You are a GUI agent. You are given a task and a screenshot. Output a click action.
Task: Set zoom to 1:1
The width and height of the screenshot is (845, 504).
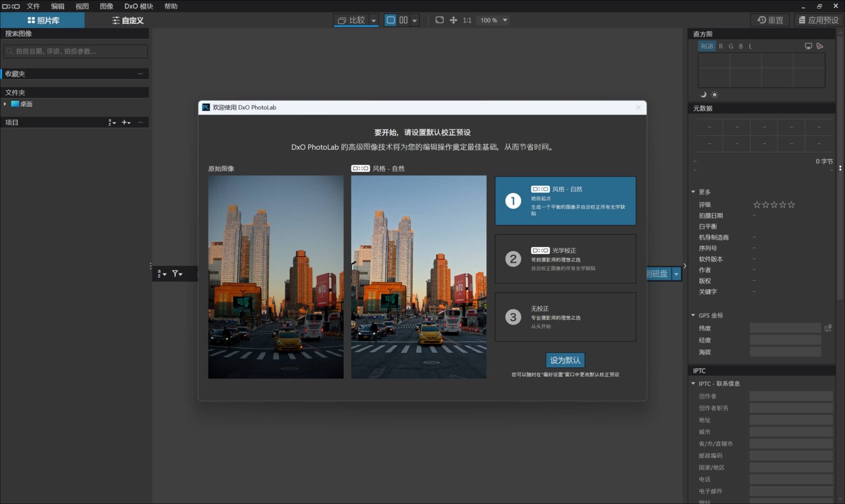pyautogui.click(x=467, y=20)
